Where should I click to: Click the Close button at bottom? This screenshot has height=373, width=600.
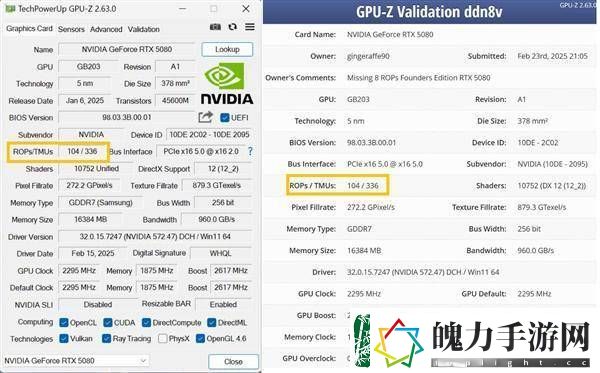point(233,362)
